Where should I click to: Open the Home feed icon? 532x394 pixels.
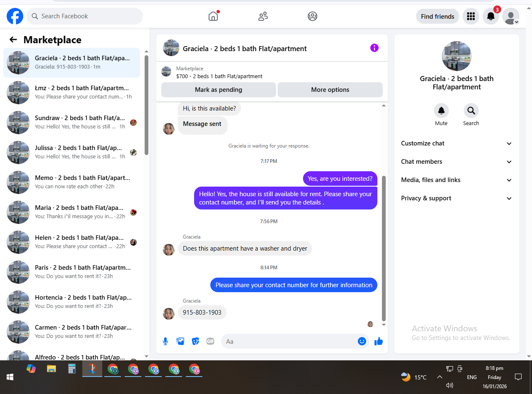(213, 16)
